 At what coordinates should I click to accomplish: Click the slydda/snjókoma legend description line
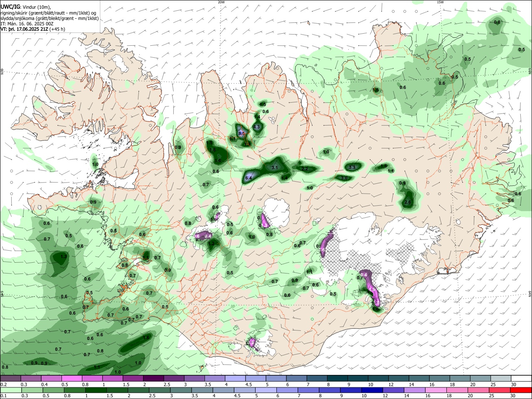[49, 18]
